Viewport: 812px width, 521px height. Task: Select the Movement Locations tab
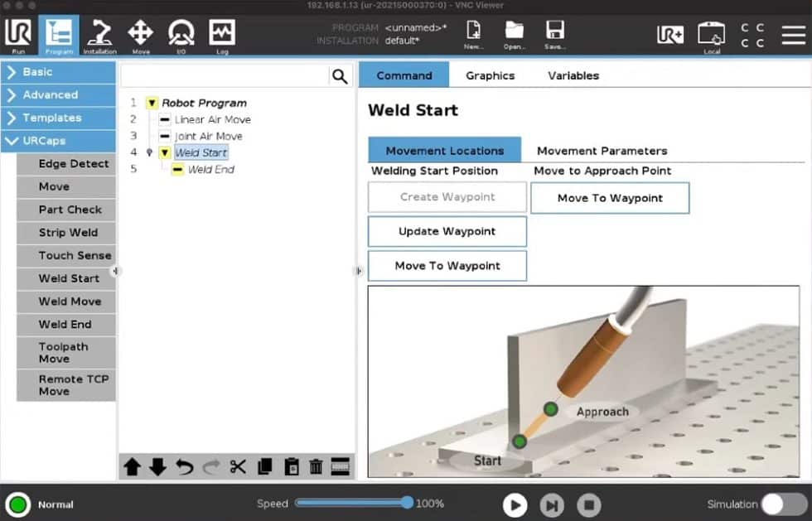pyautogui.click(x=445, y=150)
